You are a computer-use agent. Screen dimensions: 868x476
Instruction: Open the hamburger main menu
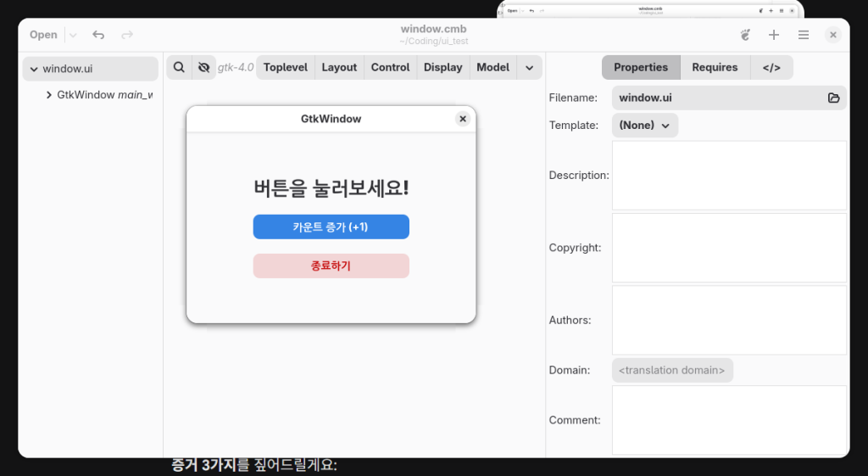[x=804, y=35]
